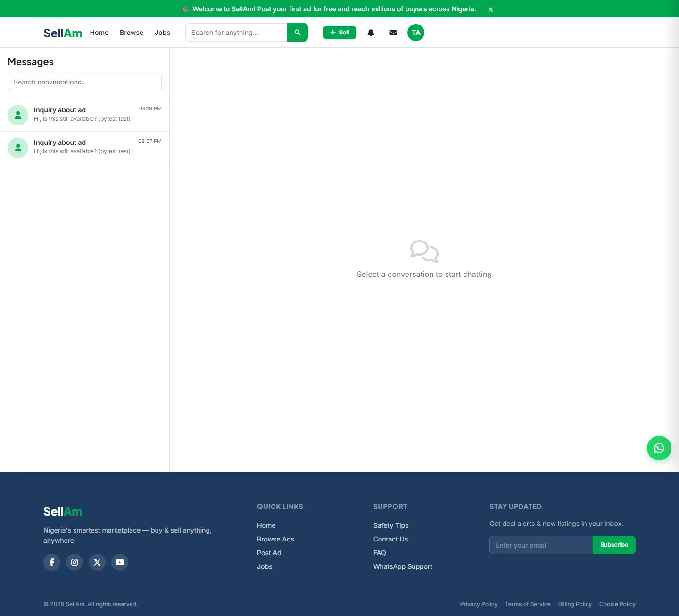Click the Subscribe button
The image size is (679, 616).
tap(614, 545)
